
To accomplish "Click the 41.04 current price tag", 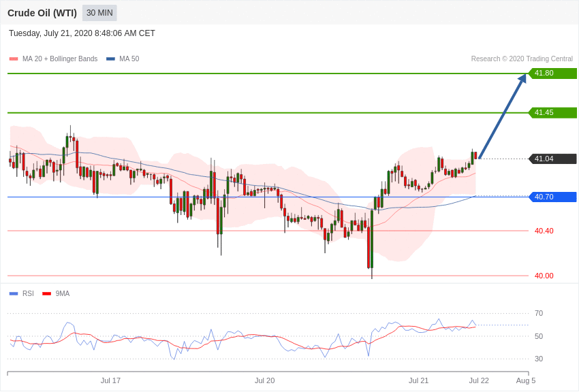I will (x=552, y=159).
